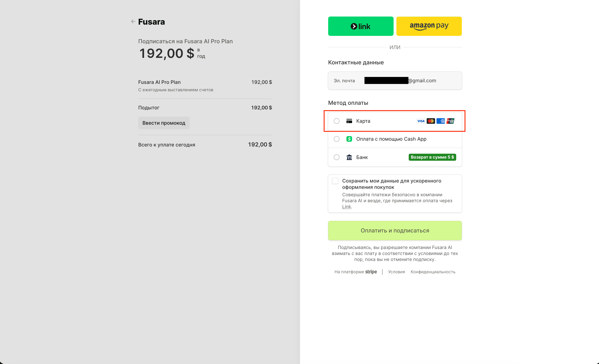The height and width of the screenshot is (364, 599).
Task: Check the save my data checkbox
Action: (x=335, y=181)
